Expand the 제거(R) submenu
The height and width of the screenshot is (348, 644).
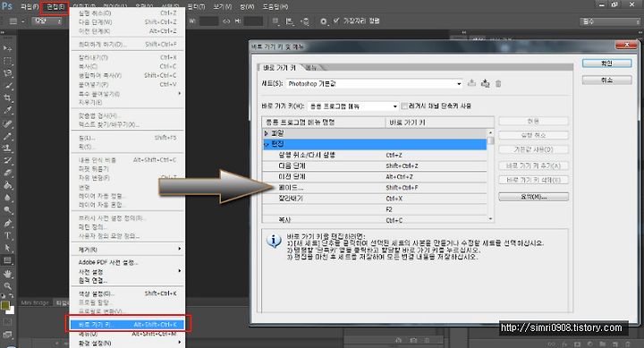(127, 250)
